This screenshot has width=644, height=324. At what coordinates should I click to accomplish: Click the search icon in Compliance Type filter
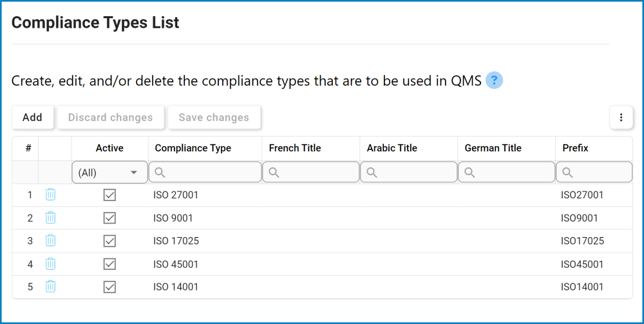(x=160, y=173)
